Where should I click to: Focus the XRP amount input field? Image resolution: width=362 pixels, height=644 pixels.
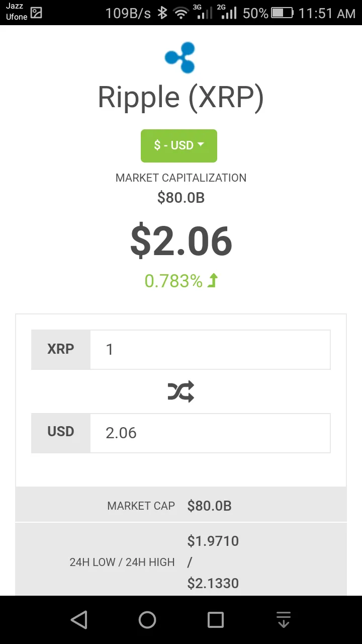coord(210,350)
